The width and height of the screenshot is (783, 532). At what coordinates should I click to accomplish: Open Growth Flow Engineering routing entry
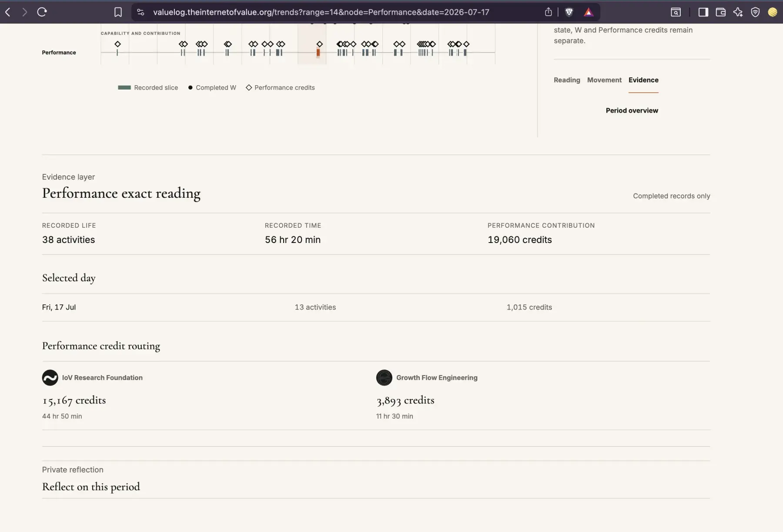[437, 378]
